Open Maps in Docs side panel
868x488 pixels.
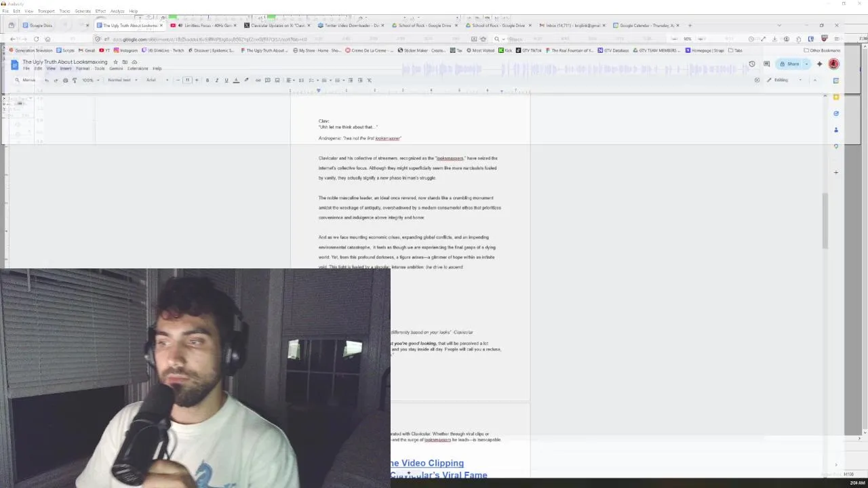836,146
